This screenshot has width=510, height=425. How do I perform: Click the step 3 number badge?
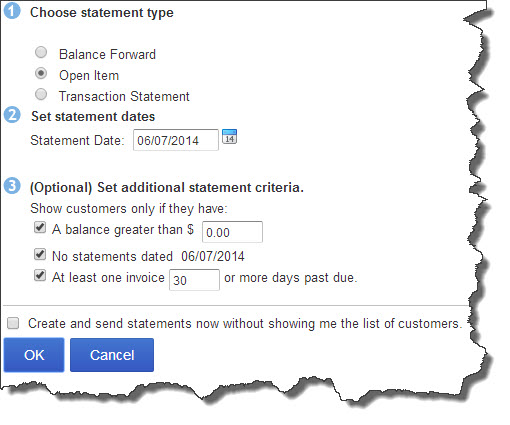click(12, 186)
